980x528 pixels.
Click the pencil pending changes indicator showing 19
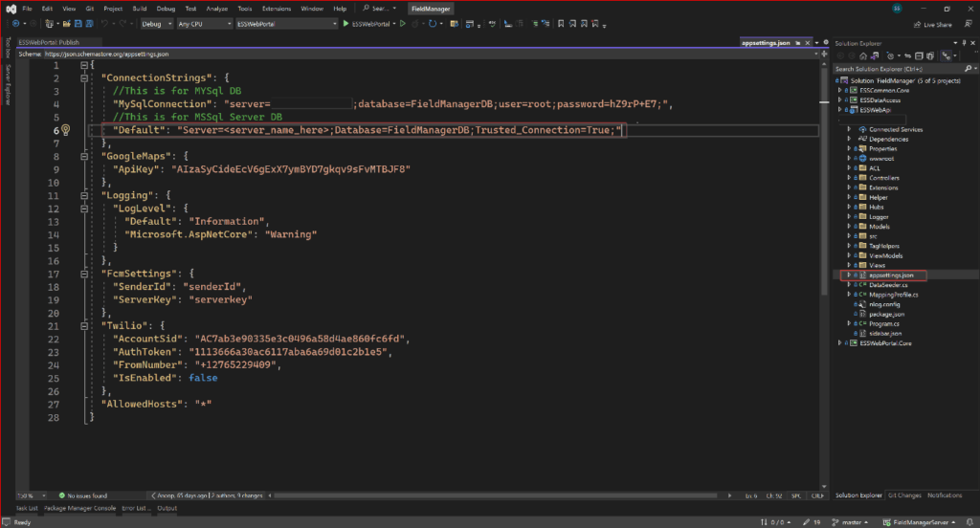[x=812, y=522]
